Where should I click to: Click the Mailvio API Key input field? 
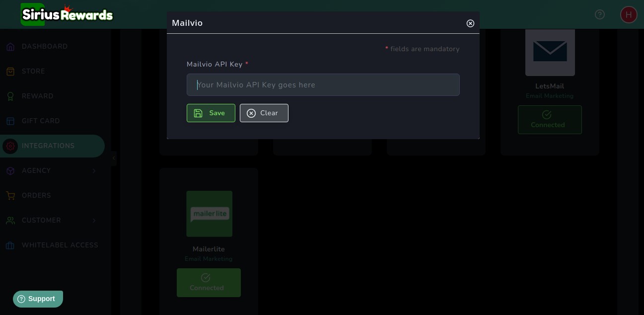[323, 84]
